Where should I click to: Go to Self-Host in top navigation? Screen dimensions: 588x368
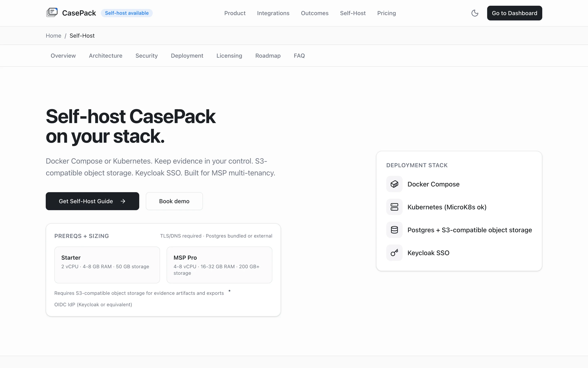click(x=353, y=13)
